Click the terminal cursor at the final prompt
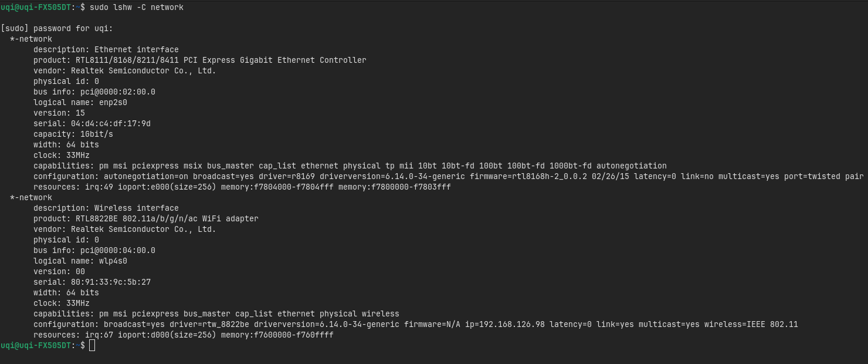This screenshot has width=868, height=364. tap(92, 346)
